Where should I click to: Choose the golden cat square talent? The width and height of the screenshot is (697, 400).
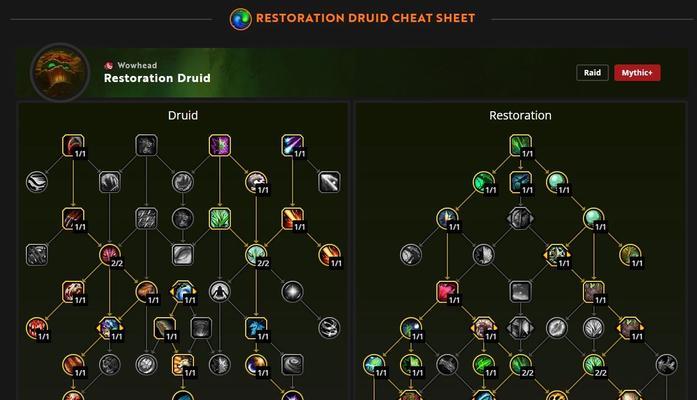coord(183,365)
